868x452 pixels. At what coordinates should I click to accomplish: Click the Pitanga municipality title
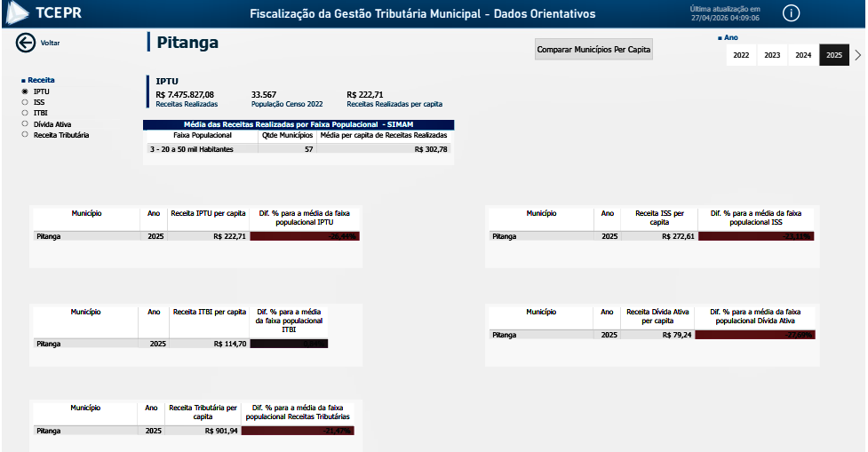point(187,43)
